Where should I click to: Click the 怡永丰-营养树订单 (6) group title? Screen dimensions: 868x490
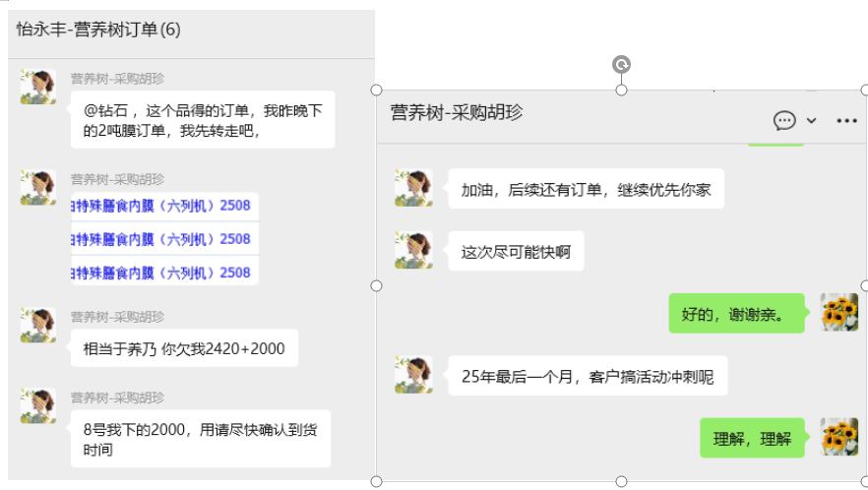[x=98, y=30]
